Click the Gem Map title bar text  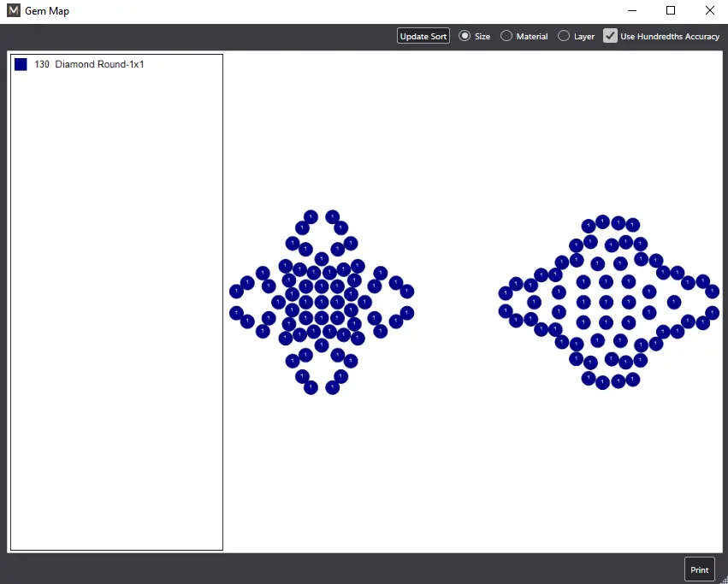(x=47, y=11)
